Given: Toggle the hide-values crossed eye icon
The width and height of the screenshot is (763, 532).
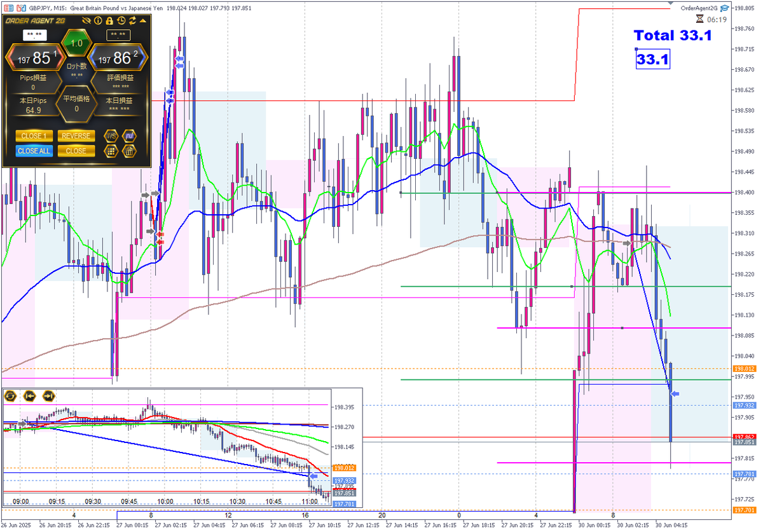Looking at the screenshot, I should tap(86, 21).
